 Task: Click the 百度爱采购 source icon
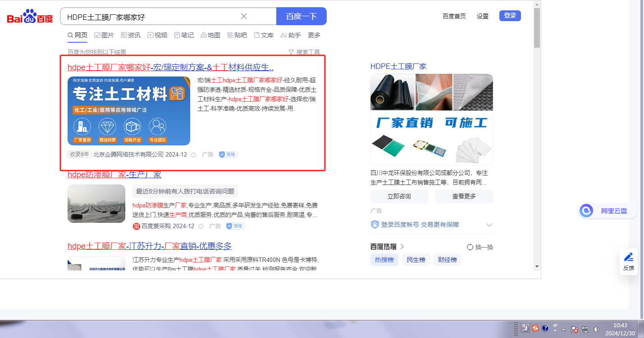pos(137,226)
